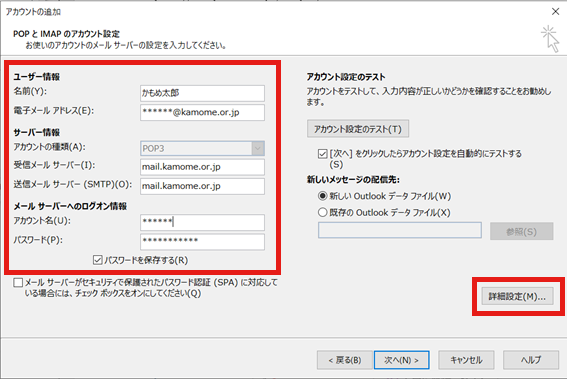The width and height of the screenshot is (567, 379).
Task: Open the ヘルプ button
Action: 531,360
